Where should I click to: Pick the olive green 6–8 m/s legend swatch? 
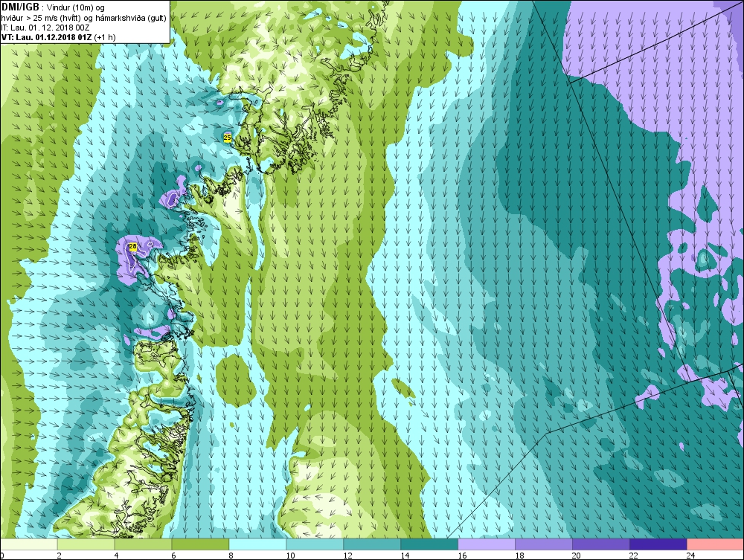click(200, 544)
